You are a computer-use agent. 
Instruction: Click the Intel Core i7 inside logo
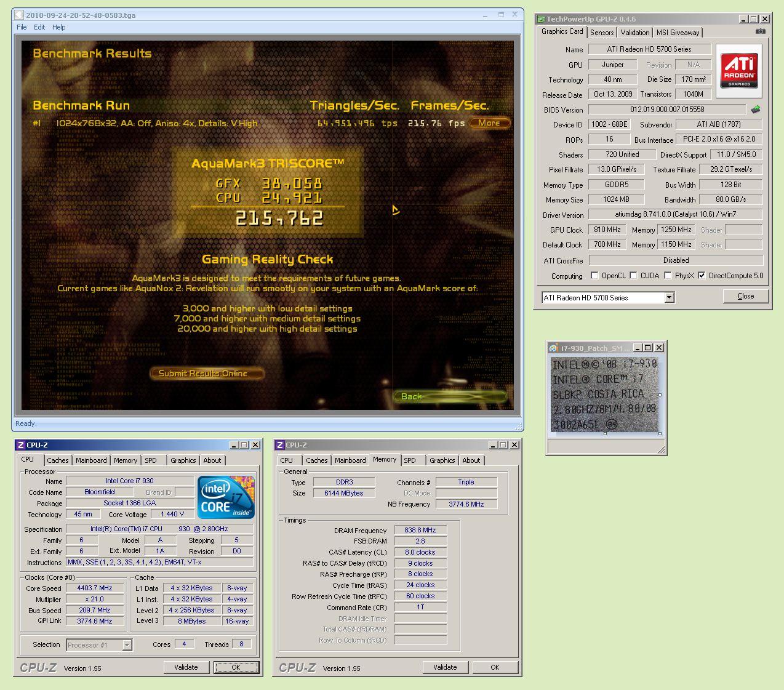click(x=226, y=497)
